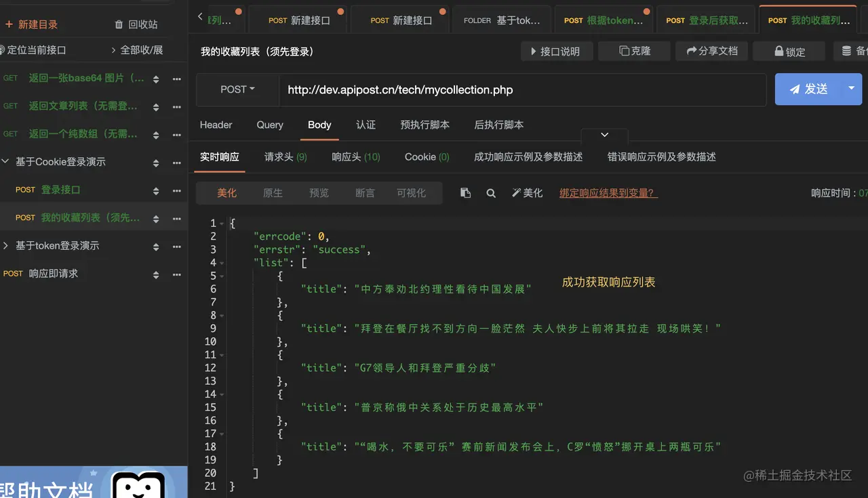Open the 回收站 recycle bin

(136, 24)
